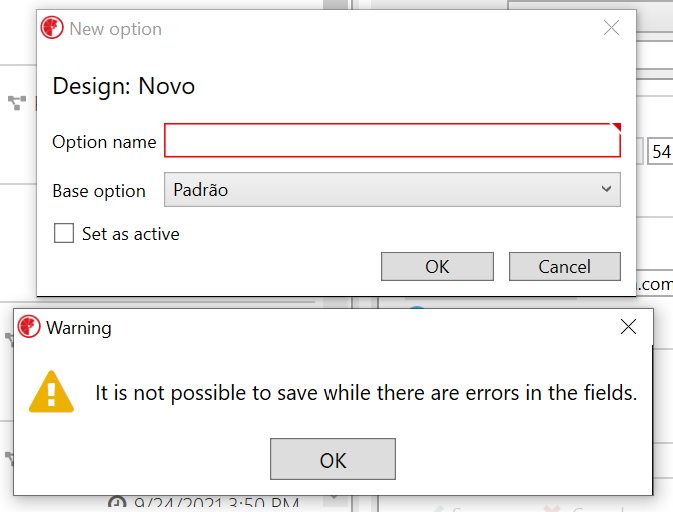Open the Base option Padrão dropdown
This screenshot has width=673, height=512.
point(392,190)
